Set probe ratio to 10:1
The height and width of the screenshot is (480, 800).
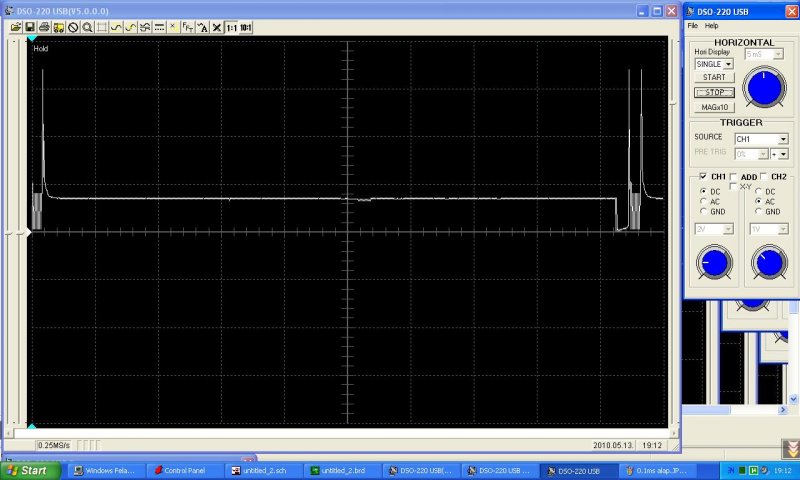246,28
